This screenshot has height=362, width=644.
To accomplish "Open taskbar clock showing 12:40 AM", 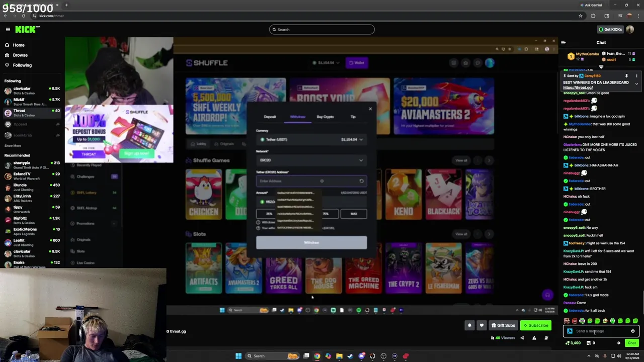I will [x=632, y=356].
